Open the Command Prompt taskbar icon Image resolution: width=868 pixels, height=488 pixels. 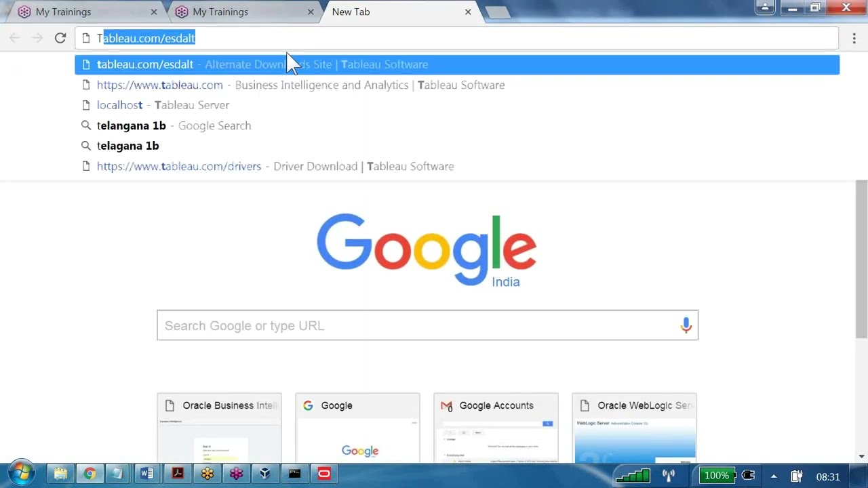pyautogui.click(x=294, y=474)
